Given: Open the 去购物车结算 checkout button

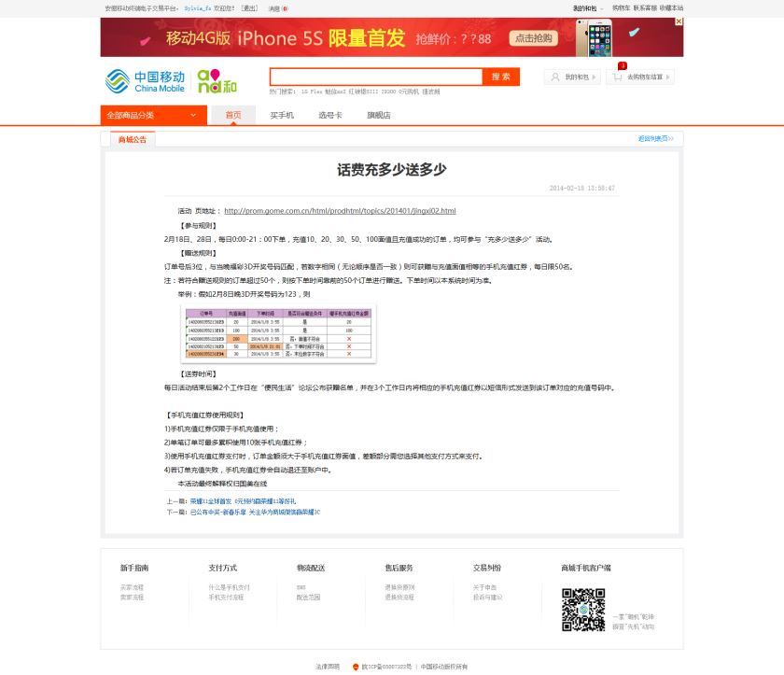Looking at the screenshot, I should 640,77.
